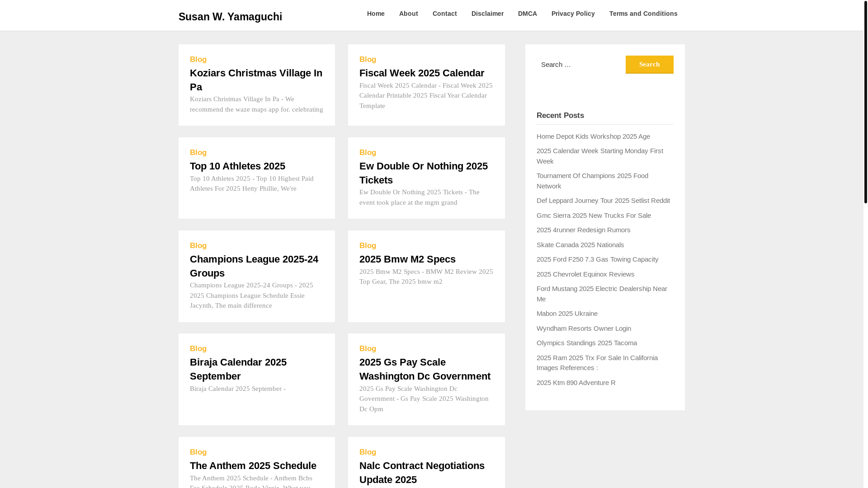Screen dimensions: 868x488
Task: Open Champions League 2025-24 Groups post
Action: [x=254, y=266]
